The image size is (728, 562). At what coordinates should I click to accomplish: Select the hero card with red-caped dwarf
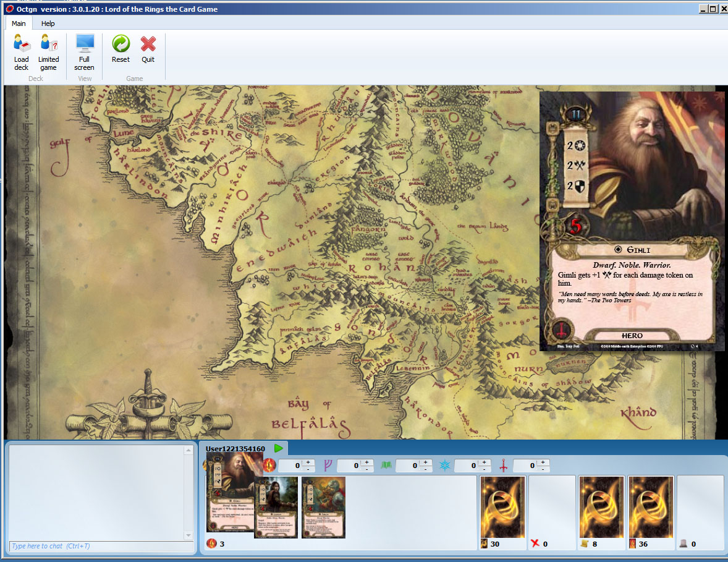click(324, 507)
